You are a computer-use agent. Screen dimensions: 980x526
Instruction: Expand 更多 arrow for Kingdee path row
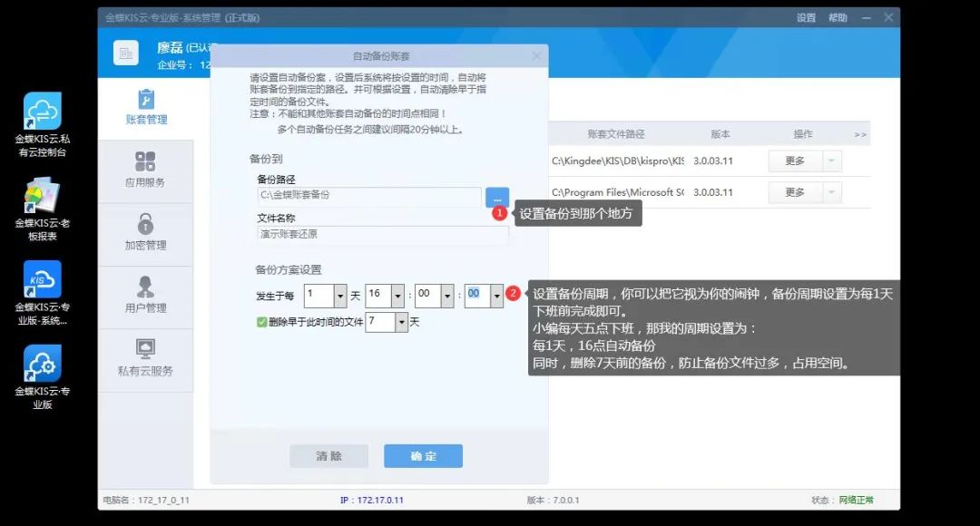(832, 161)
